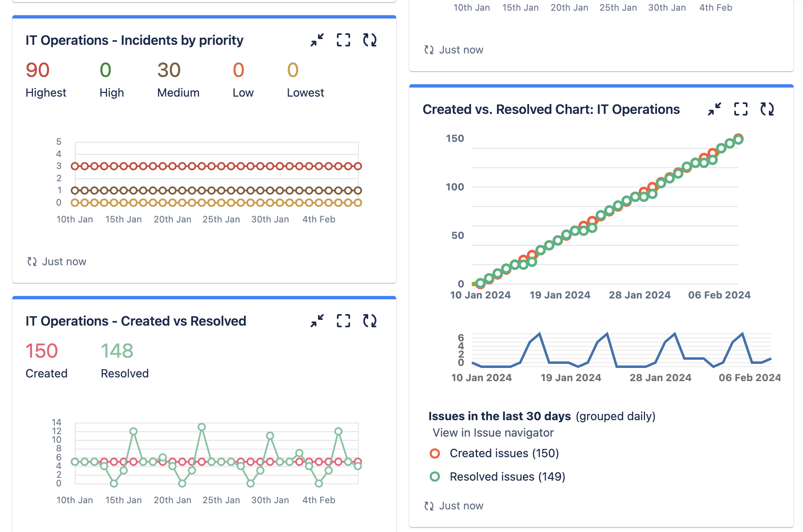This screenshot has width=803, height=532.
Task: Click the 90 Highest incidents count
Action: (37, 70)
